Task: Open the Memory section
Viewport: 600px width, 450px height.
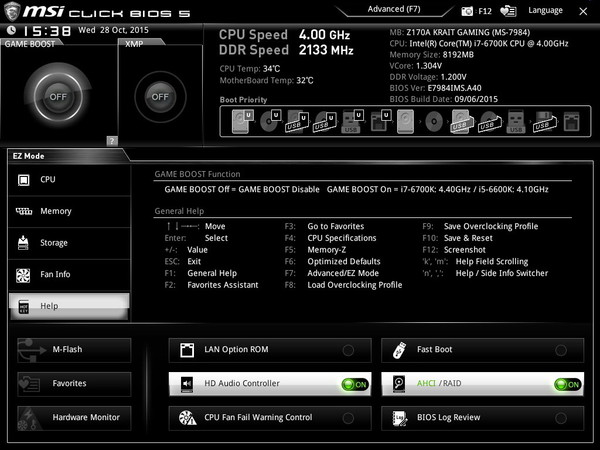Action: (69, 211)
